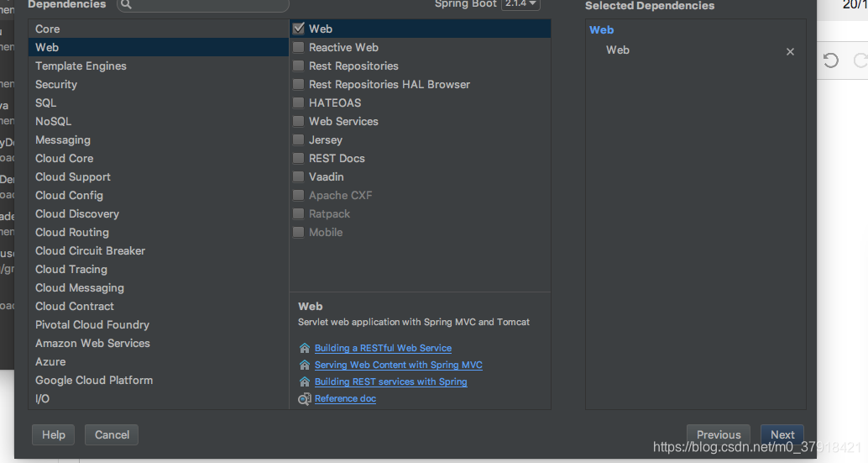Open the Spring Boot version dropdown
Viewport: 868px width, 463px height.
click(520, 4)
